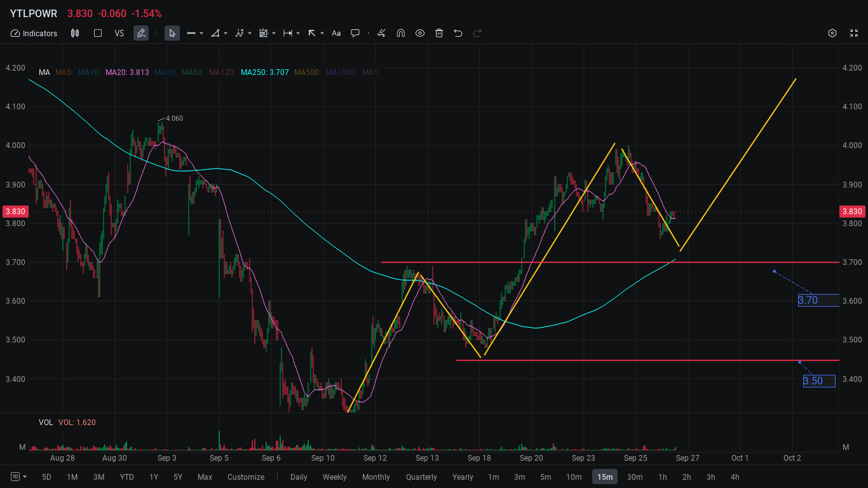Switch to 4h interval

735,477
